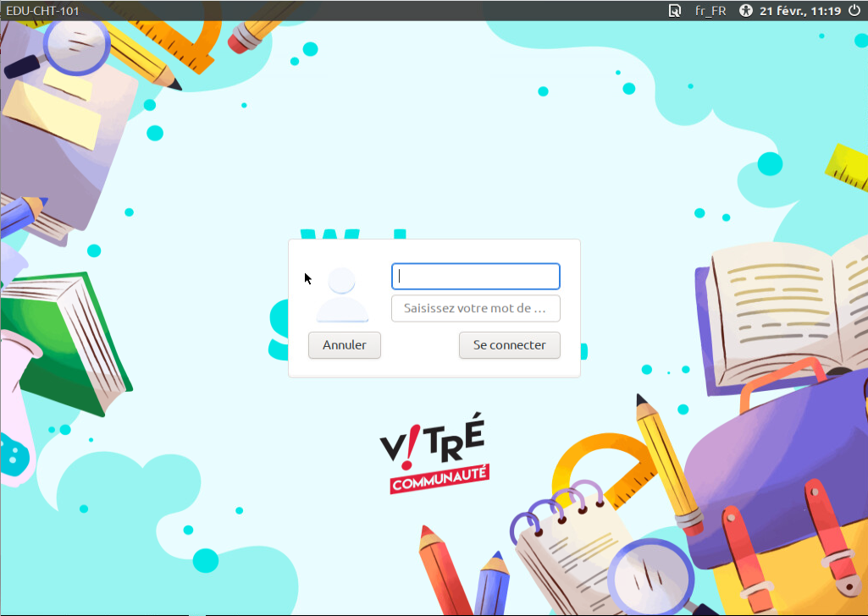Open the fr_FR language menu

click(710, 11)
